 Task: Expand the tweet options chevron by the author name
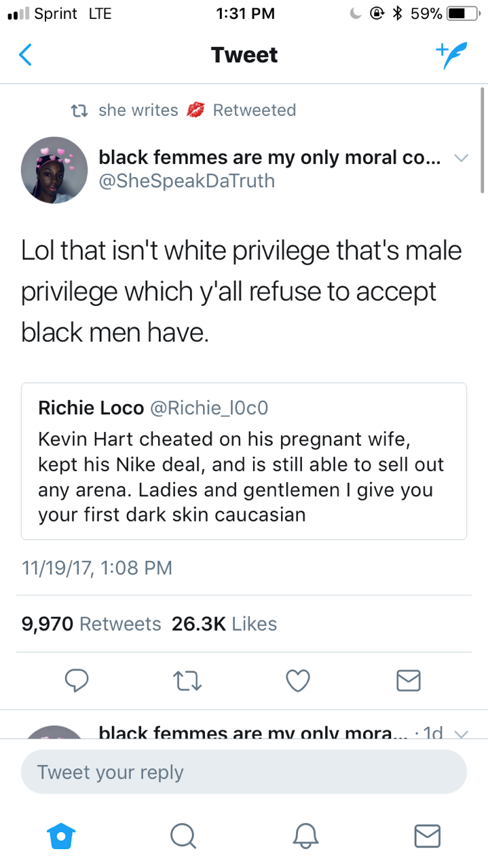(x=461, y=158)
